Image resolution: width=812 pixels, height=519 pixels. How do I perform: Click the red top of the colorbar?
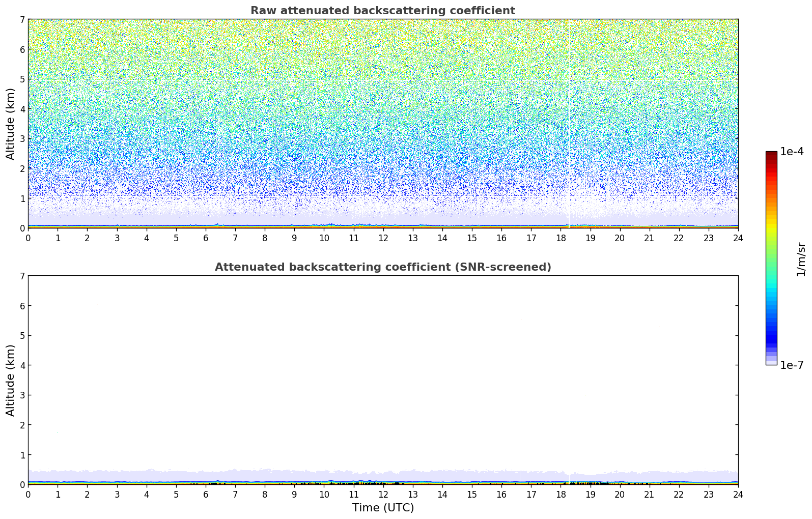(771, 157)
